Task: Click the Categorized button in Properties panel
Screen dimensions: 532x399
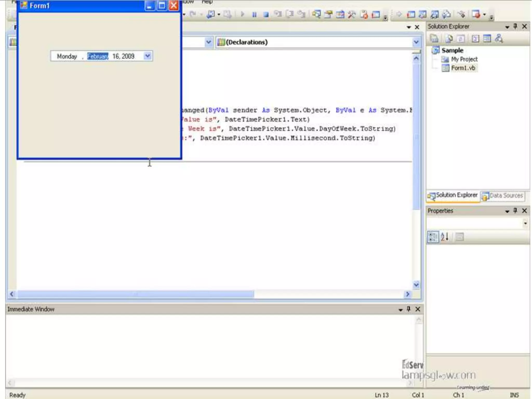Action: [x=433, y=237]
